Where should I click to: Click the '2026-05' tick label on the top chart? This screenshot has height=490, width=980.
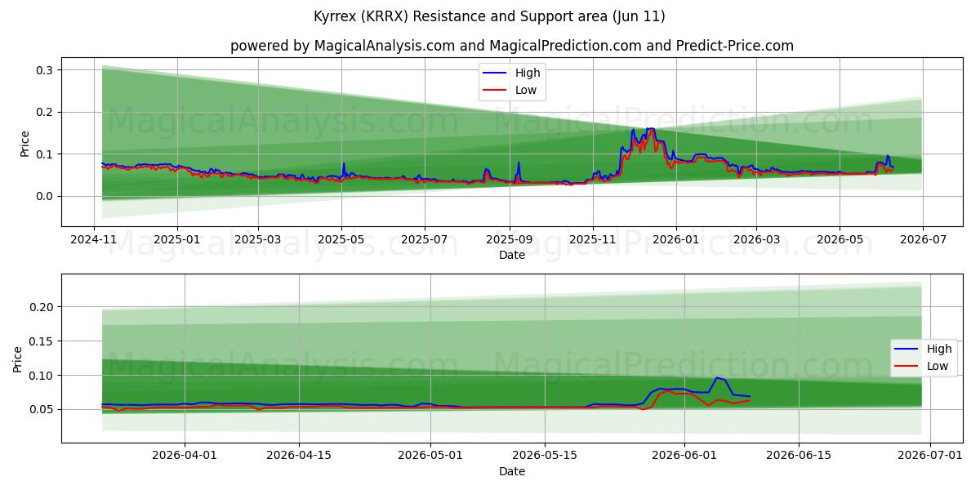pyautogui.click(x=840, y=239)
